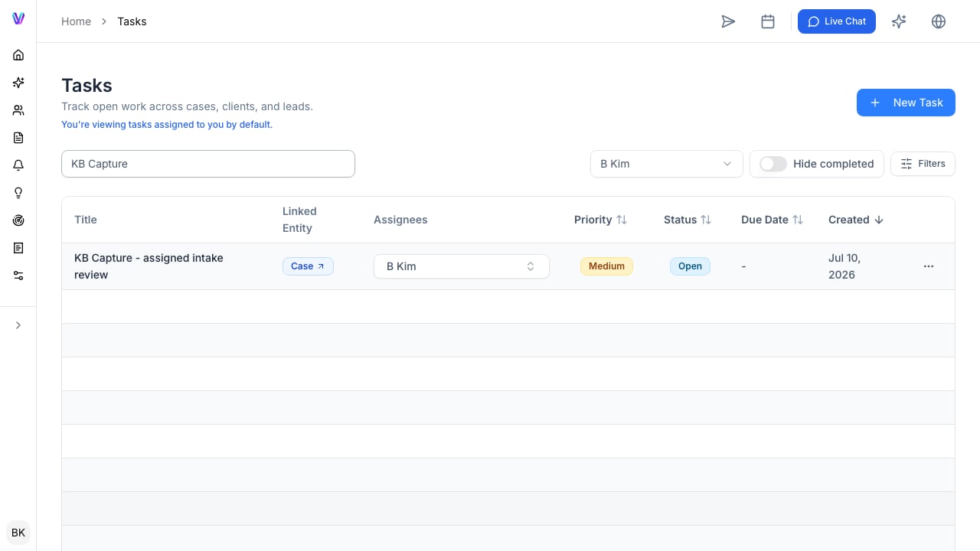Image resolution: width=980 pixels, height=551 pixels.
Task: Open the lightbulb insights icon in sidebar
Action: pyautogui.click(x=18, y=193)
